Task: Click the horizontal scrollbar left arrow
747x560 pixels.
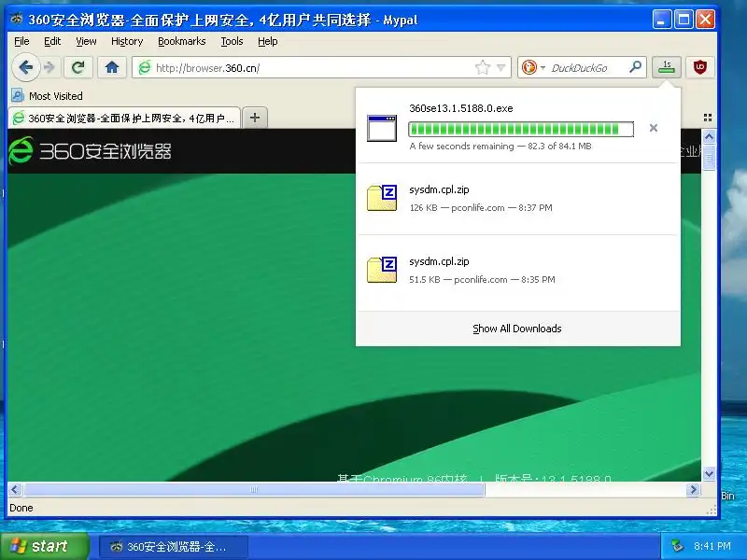Action: point(15,489)
